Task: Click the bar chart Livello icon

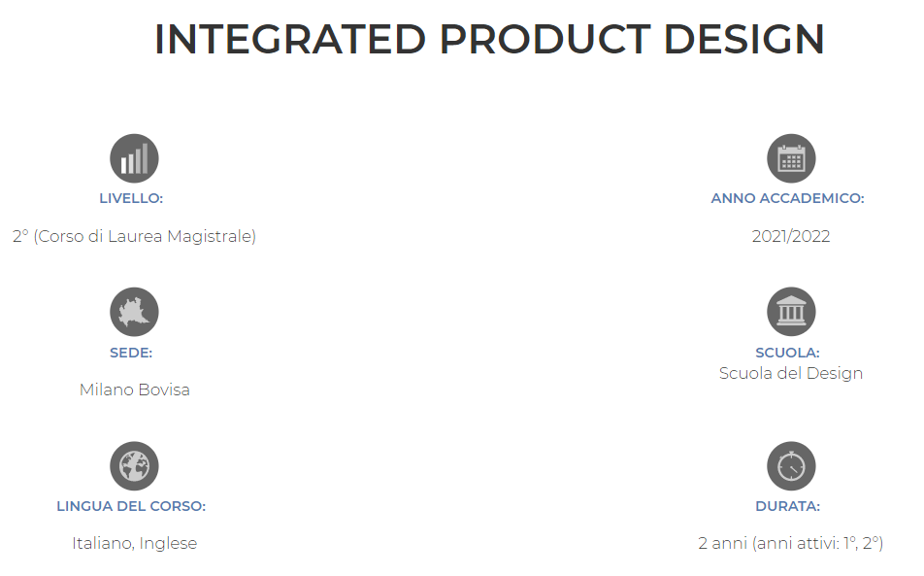Action: tap(134, 158)
